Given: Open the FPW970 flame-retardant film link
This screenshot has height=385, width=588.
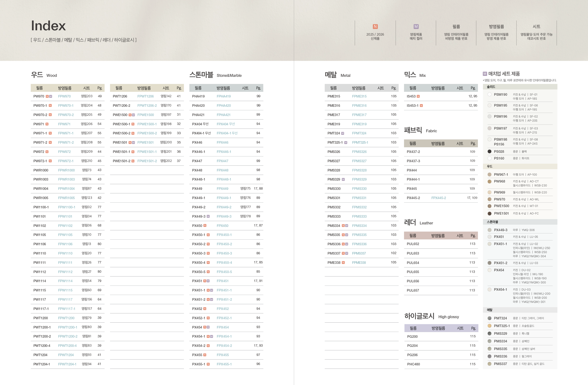Looking at the screenshot, I should (x=64, y=96).
